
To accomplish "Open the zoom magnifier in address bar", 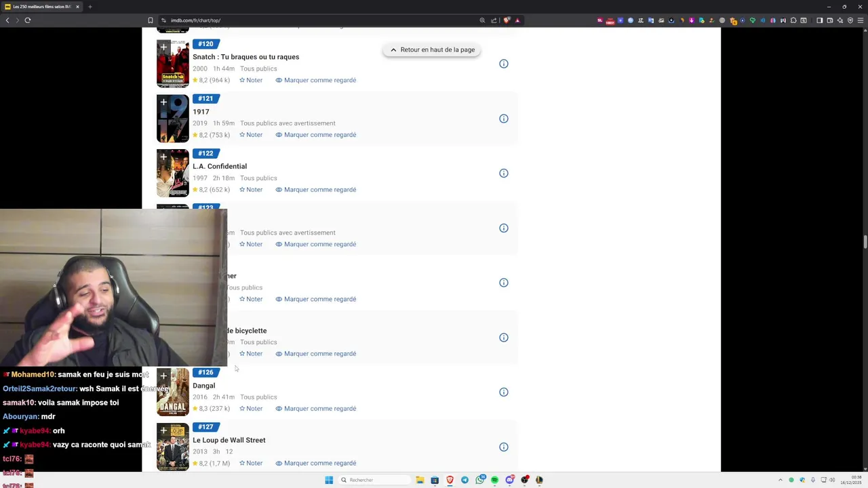I will pos(482,20).
